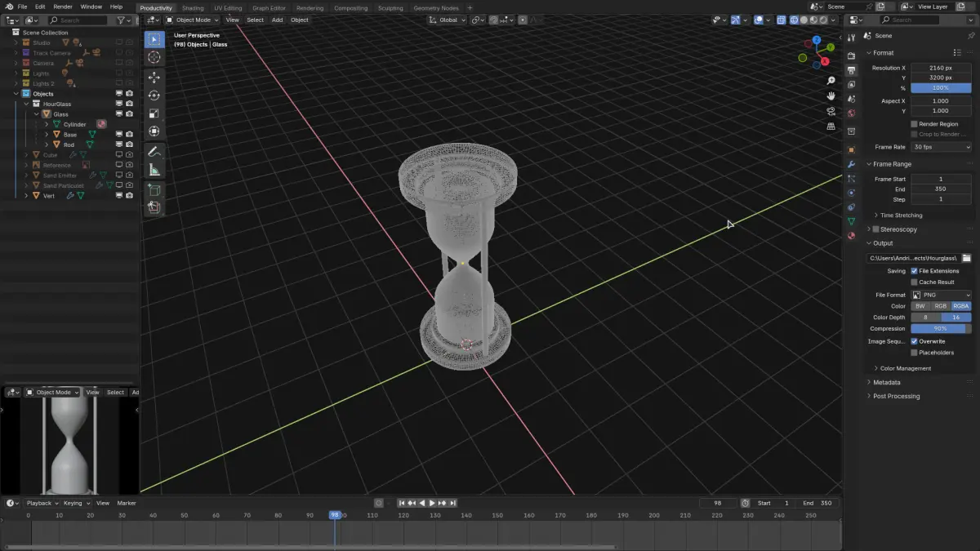Image resolution: width=980 pixels, height=551 pixels.
Task: Click the pan view hand icon
Action: (x=831, y=96)
